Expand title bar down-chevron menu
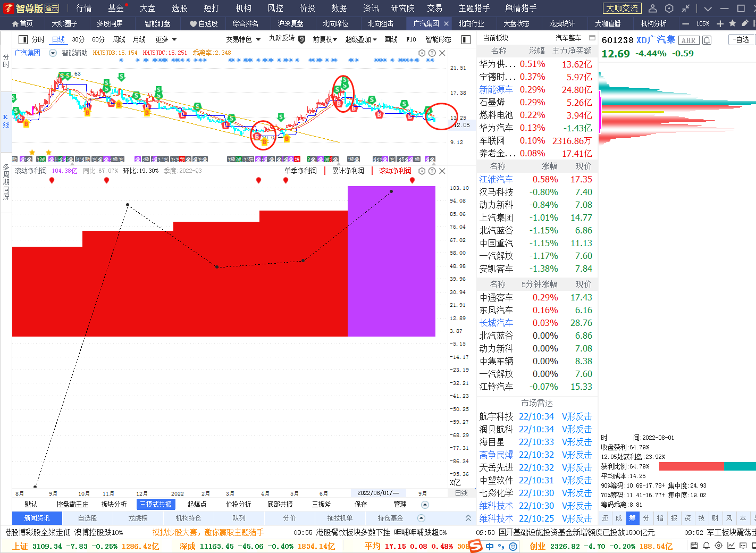The height and width of the screenshot is (553, 756). [x=708, y=9]
